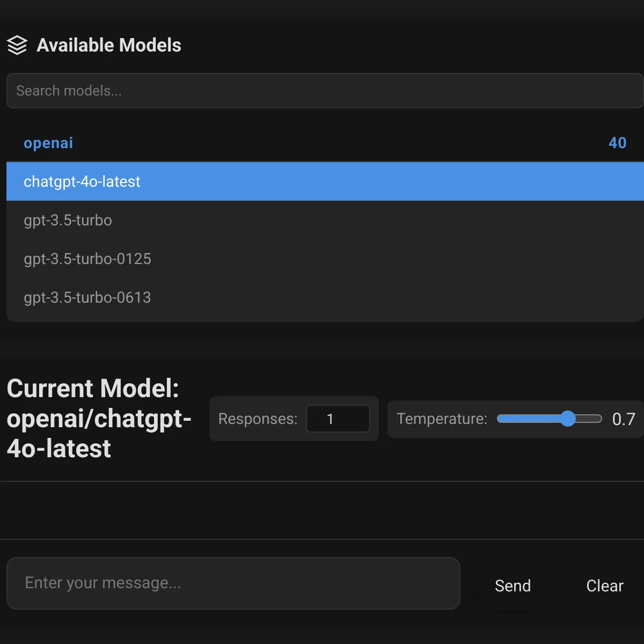644x644 pixels.
Task: Send the message
Action: 513,586
